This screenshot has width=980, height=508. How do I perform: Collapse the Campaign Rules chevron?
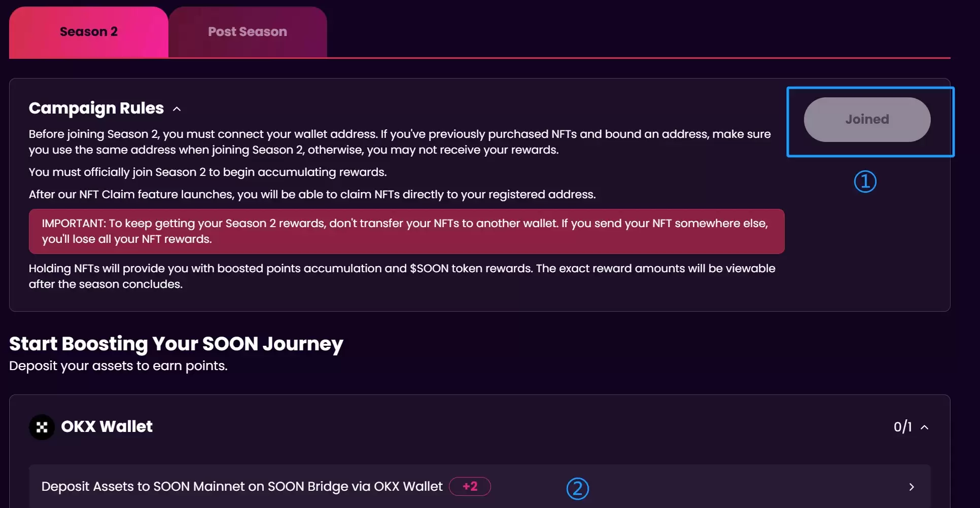coord(177,109)
